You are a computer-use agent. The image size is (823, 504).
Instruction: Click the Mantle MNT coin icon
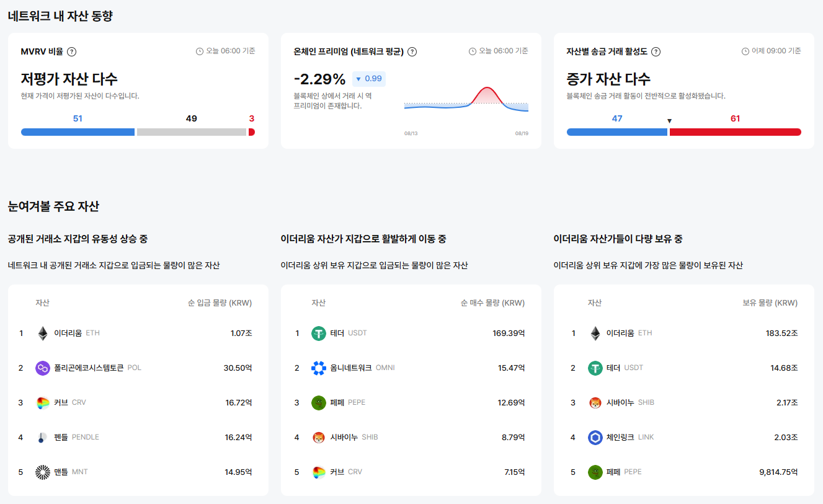coord(43,472)
